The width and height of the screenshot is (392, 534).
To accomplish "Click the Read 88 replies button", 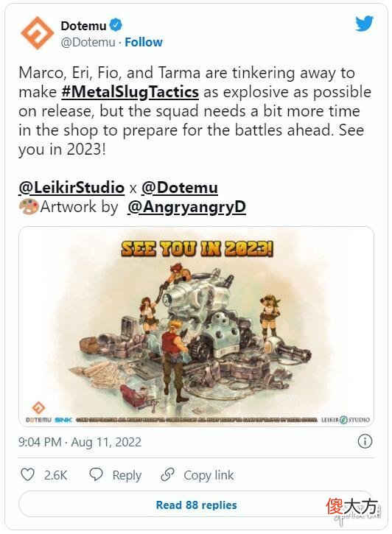I will pyautogui.click(x=196, y=505).
